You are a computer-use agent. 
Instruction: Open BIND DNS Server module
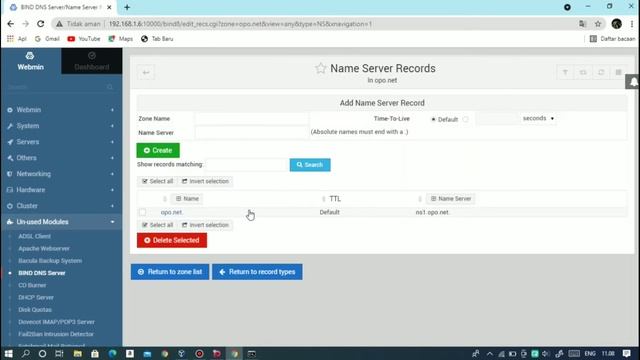(x=42, y=273)
